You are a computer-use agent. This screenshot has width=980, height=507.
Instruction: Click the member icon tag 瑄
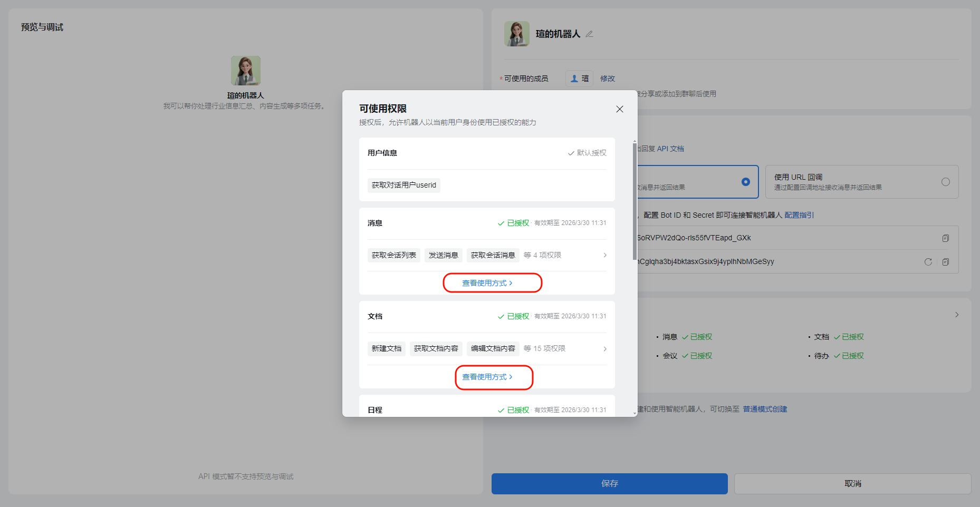[x=580, y=79]
